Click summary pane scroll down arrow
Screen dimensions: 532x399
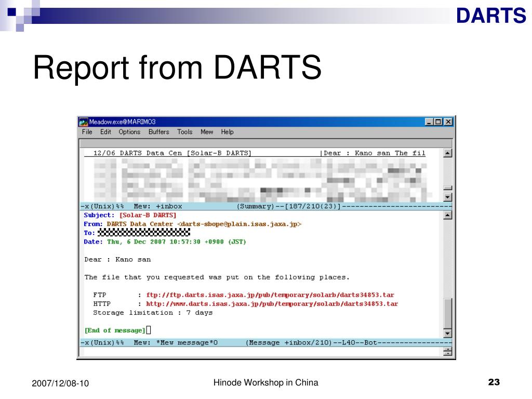447,197
